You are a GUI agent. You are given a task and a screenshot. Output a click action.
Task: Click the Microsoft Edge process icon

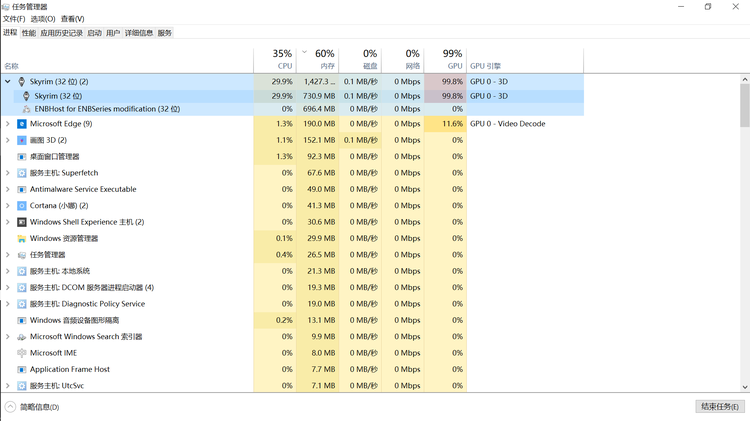point(22,124)
